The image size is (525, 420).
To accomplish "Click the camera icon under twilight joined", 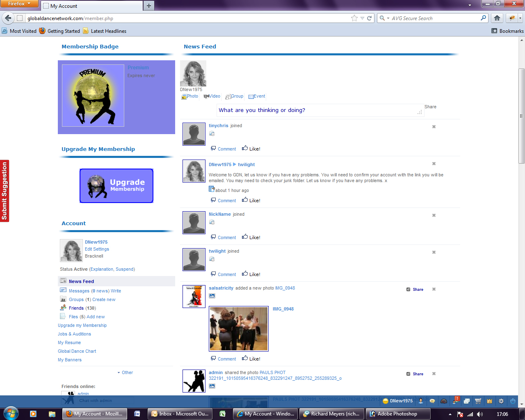I will 212,259.
